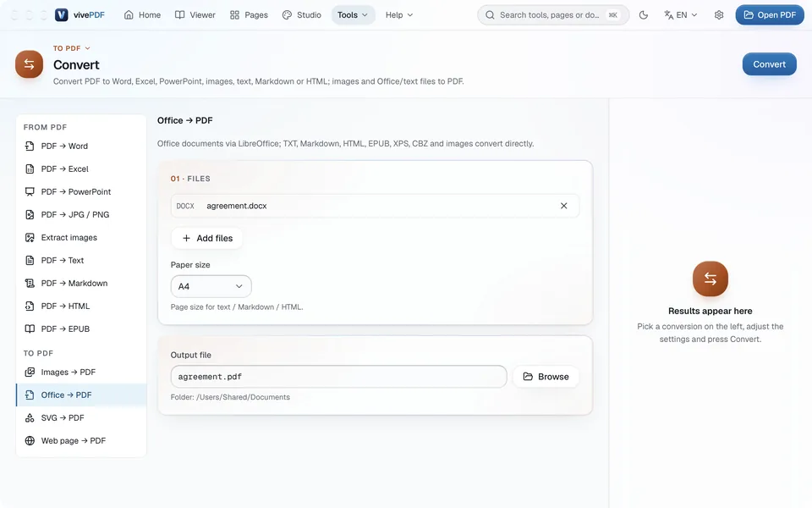Click the orange Convert header icon

[x=29, y=64]
